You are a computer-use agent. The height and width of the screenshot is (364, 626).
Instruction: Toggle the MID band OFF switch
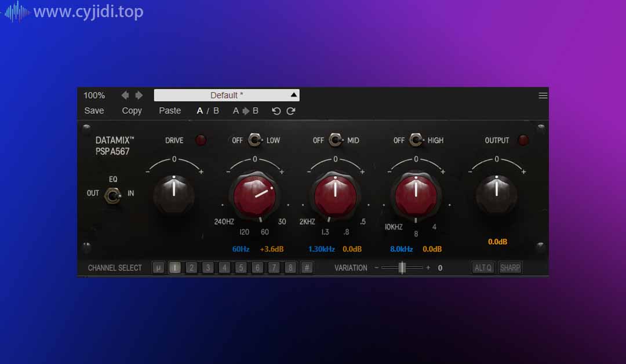tap(336, 140)
